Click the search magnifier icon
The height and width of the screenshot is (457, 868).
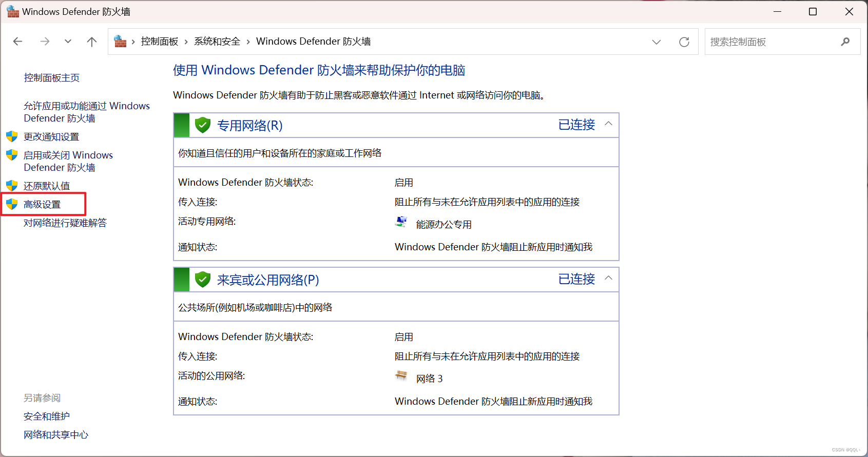point(845,42)
